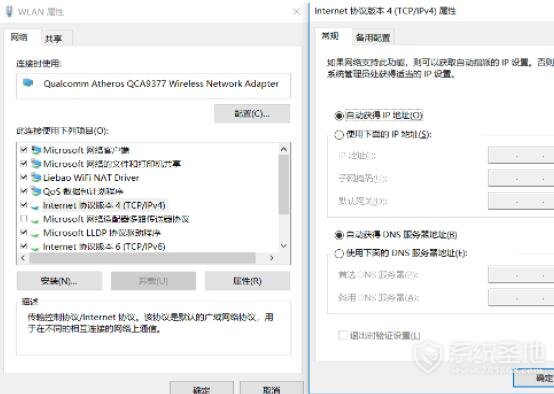Switch to the 共享 tab
Viewport: 554px width, 394px height.
(x=54, y=39)
